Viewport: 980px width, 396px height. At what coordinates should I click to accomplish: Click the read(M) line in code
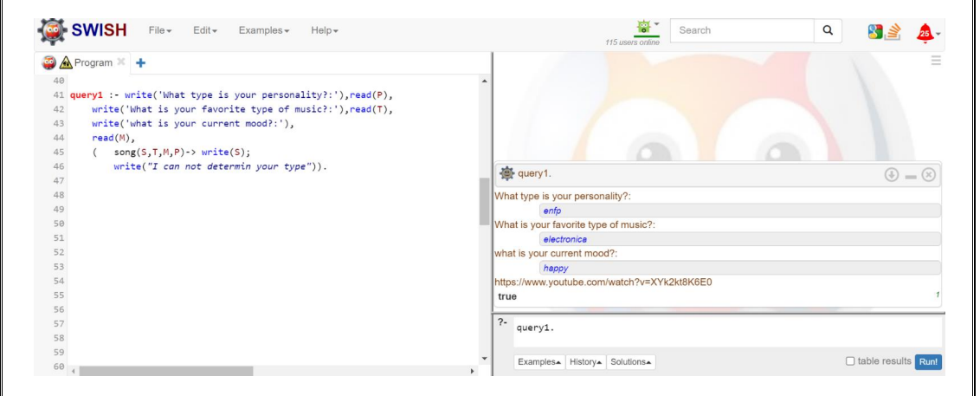[x=113, y=139]
